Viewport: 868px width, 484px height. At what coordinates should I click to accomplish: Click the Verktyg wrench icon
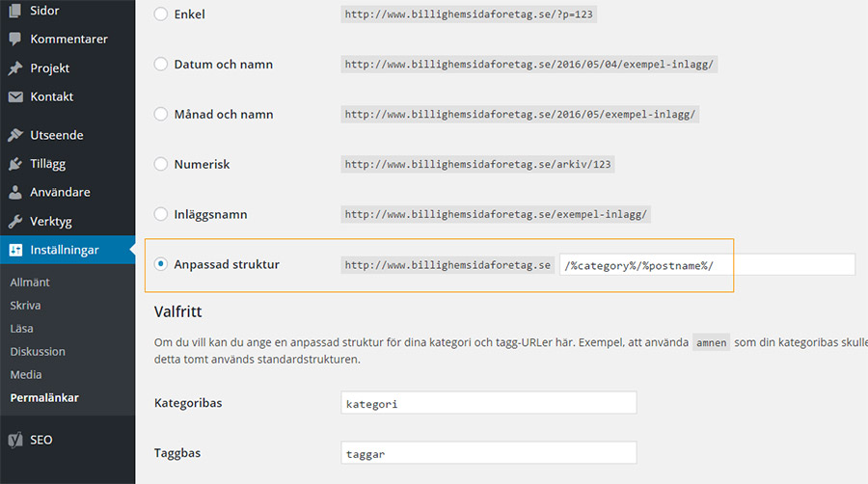[15, 221]
